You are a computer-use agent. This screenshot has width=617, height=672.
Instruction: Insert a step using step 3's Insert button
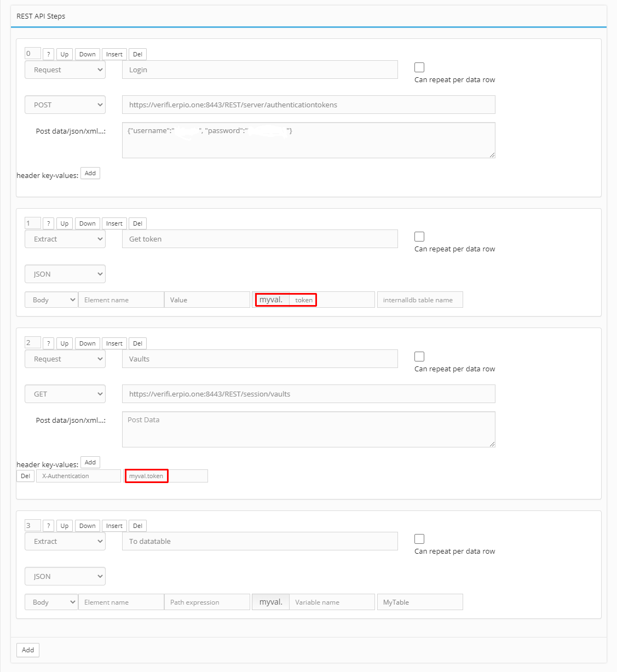(x=114, y=526)
